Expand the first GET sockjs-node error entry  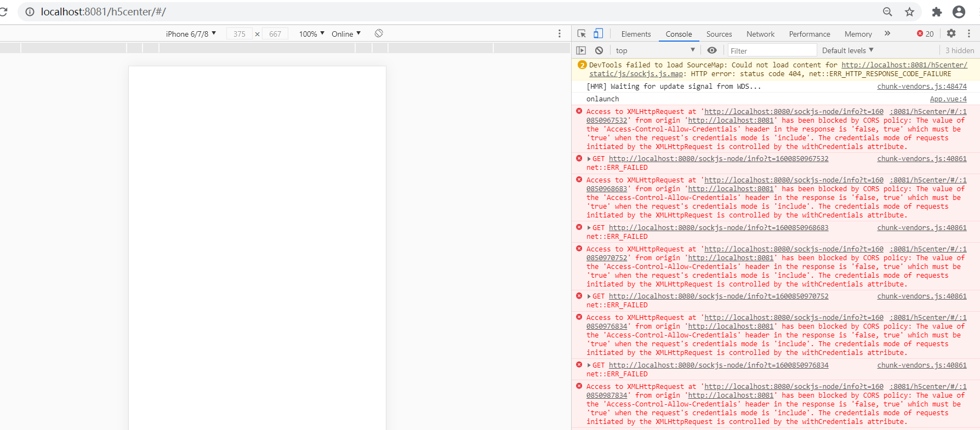[x=589, y=159]
